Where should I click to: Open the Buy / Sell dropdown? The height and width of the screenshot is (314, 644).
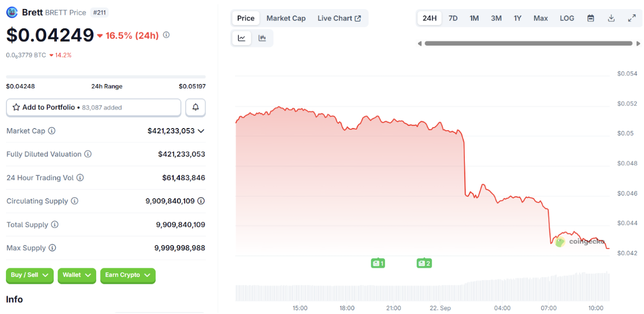coord(30,275)
